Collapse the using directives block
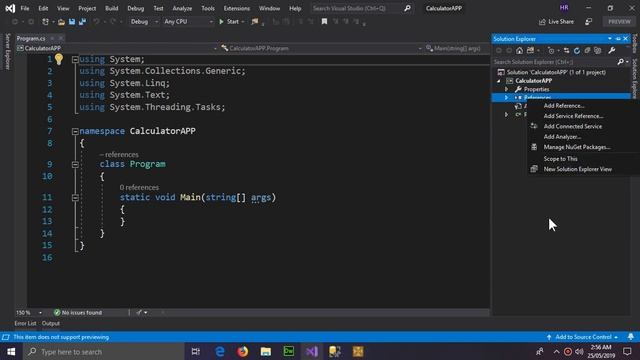Image resolution: width=640 pixels, height=360 pixels. [x=75, y=60]
